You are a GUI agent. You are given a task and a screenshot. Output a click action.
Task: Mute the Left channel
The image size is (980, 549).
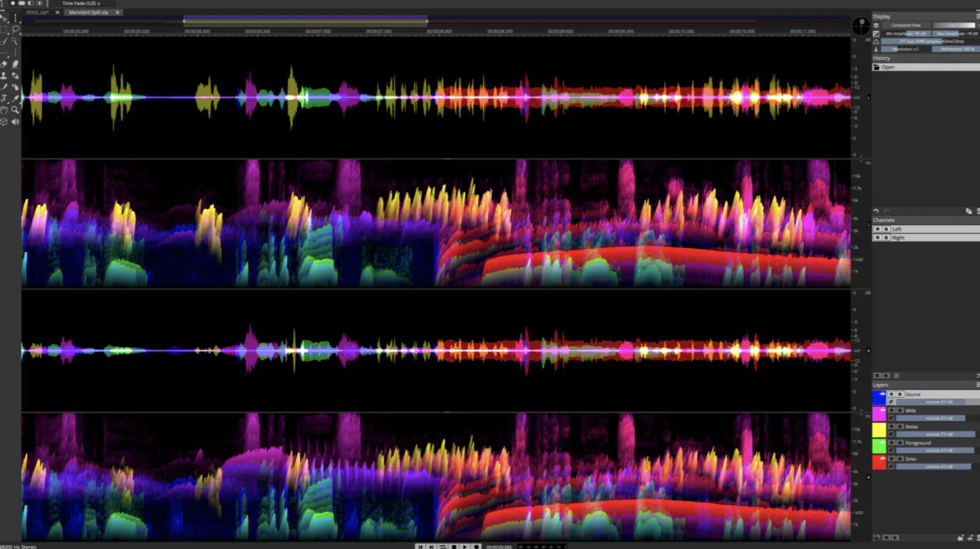pos(877,229)
